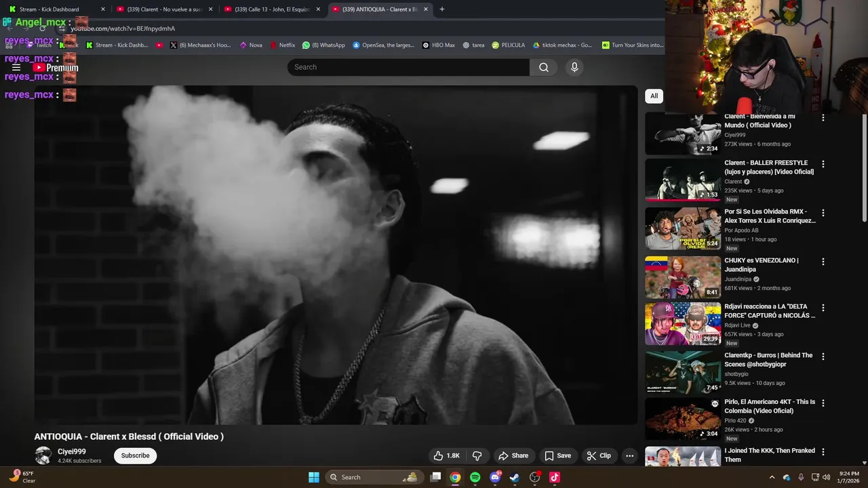Open the Ciyei999 channel name link
868x488 pixels.
[x=72, y=451]
